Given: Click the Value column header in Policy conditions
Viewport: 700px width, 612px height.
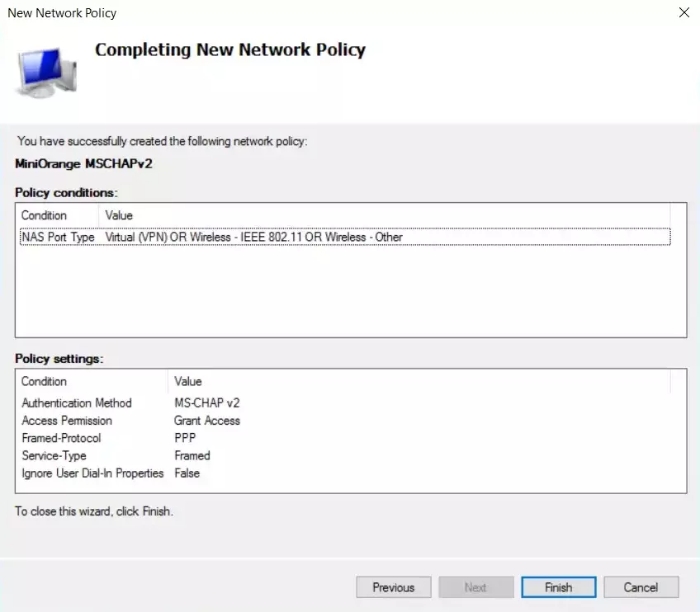Looking at the screenshot, I should (118, 215).
